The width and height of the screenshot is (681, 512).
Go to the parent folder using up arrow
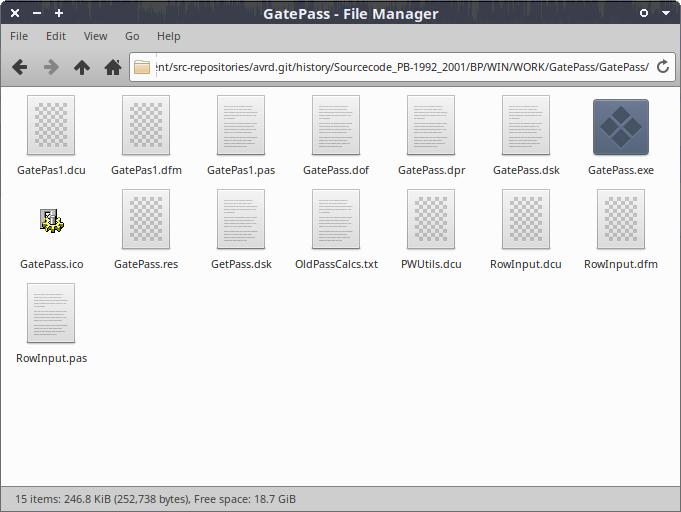tap(82, 67)
